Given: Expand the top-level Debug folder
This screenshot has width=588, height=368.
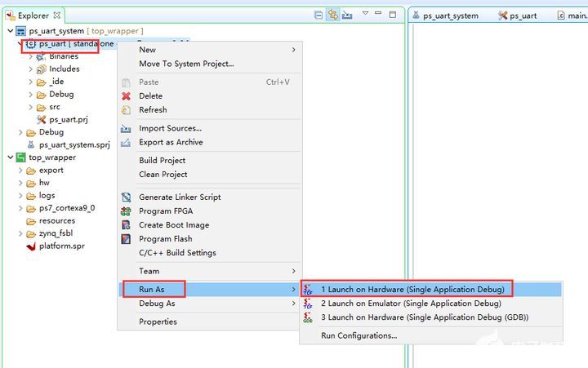Looking at the screenshot, I should tap(20, 132).
